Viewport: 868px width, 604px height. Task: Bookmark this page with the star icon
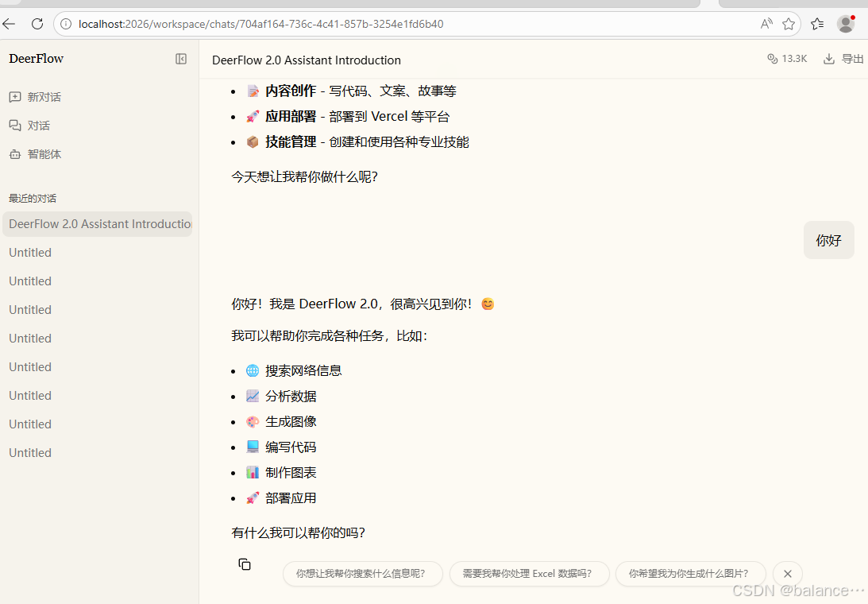pyautogui.click(x=789, y=24)
